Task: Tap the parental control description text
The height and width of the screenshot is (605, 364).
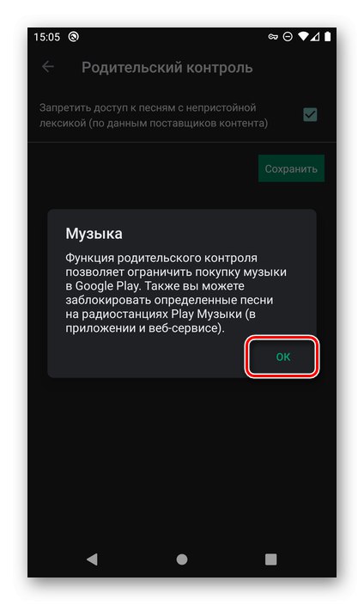Action: click(176, 293)
